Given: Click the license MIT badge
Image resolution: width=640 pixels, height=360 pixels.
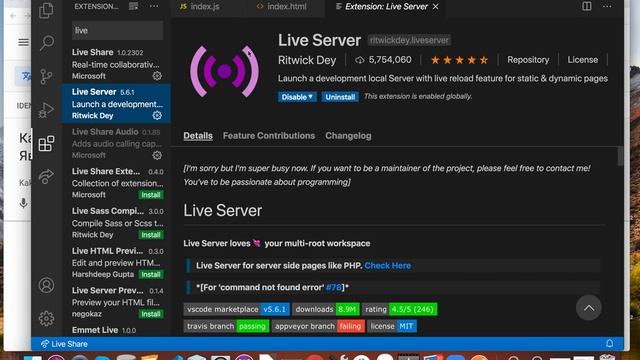Looking at the screenshot, I should [392, 326].
